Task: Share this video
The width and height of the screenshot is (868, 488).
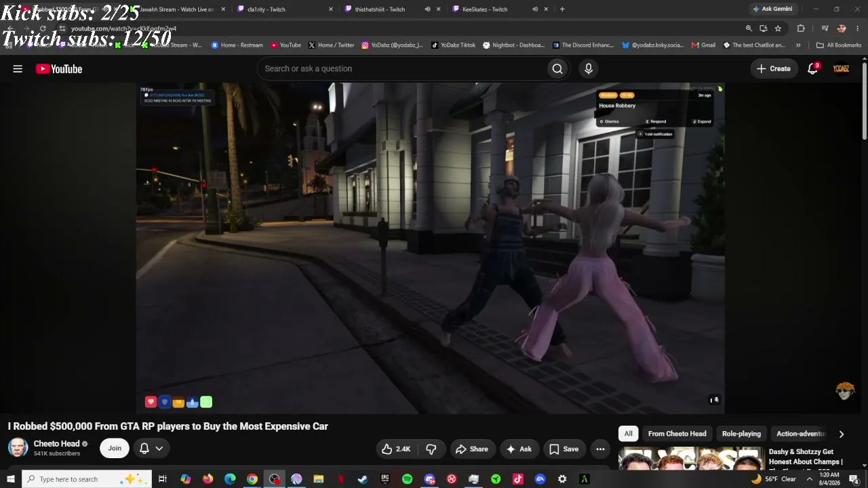Action: 472,449
